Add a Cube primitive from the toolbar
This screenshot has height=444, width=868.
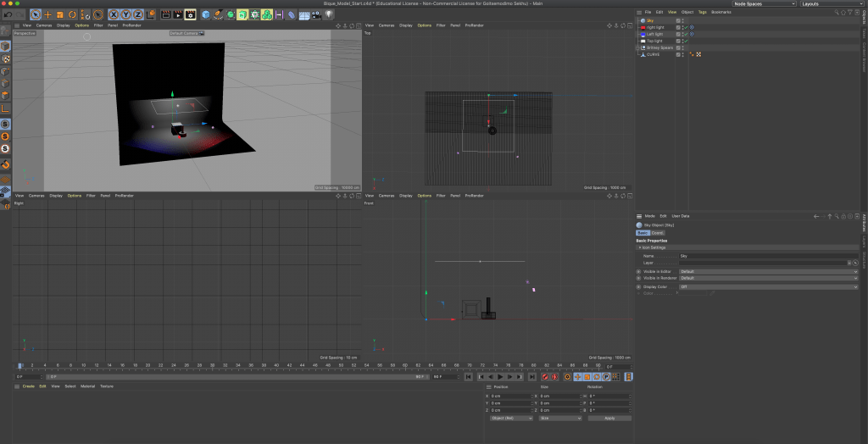(206, 14)
